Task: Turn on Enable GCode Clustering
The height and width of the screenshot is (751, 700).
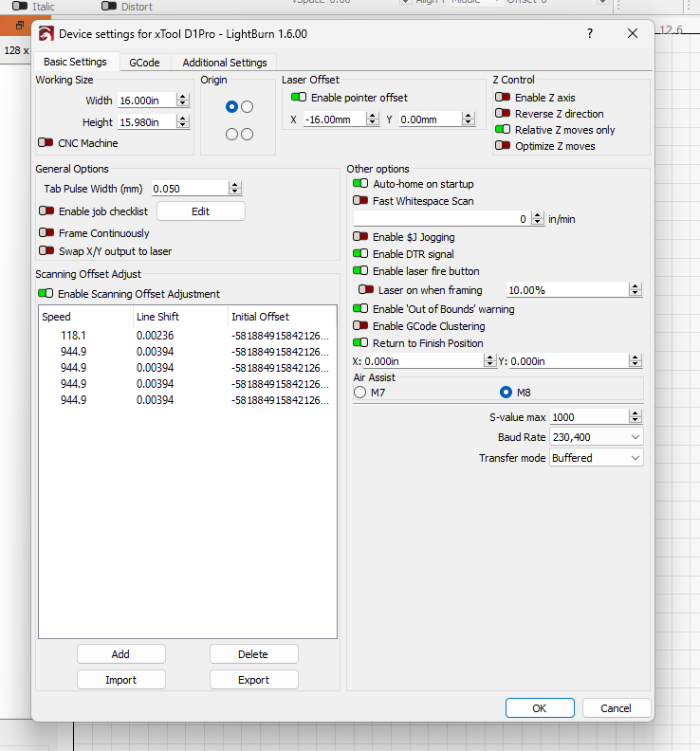Action: click(360, 325)
